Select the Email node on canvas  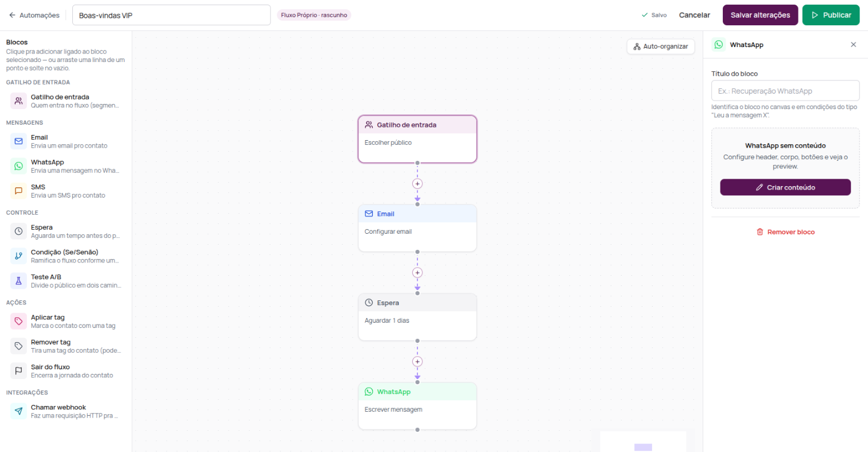coord(417,228)
